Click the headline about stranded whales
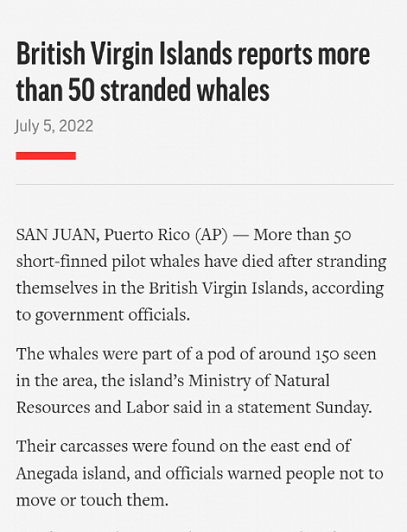Viewport: 407px width, 532px height. pyautogui.click(x=193, y=71)
